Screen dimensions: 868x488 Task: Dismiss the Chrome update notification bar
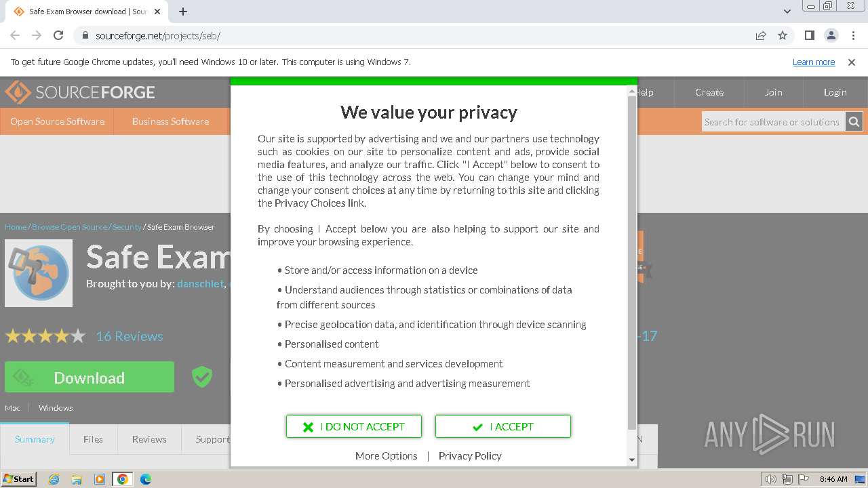(852, 62)
